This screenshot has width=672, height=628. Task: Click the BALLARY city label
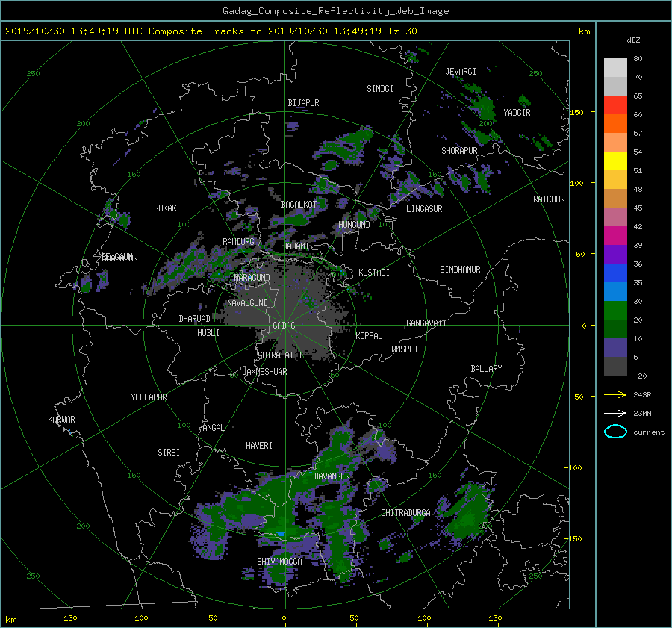(486, 369)
